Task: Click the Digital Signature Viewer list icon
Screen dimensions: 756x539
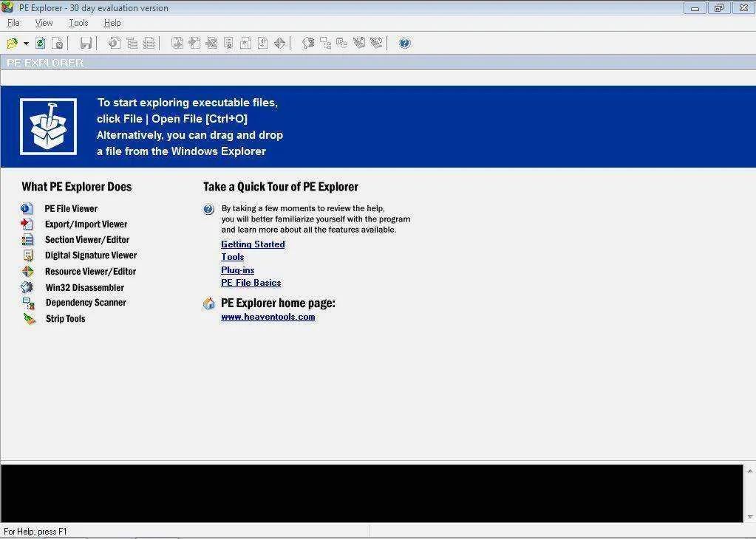Action: click(28, 255)
